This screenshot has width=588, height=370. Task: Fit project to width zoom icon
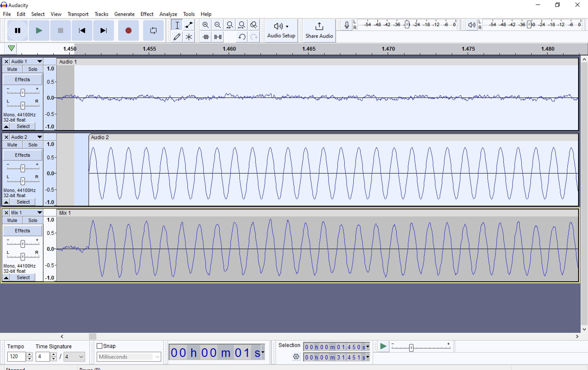coord(242,25)
